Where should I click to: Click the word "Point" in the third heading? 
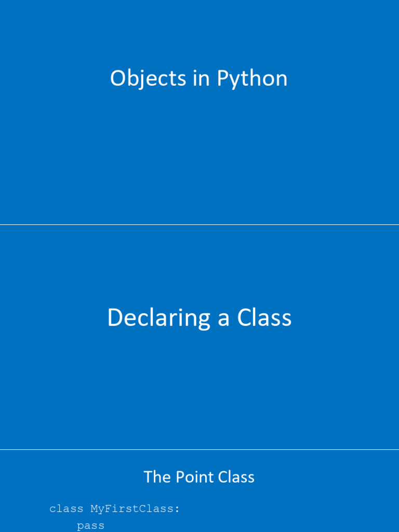coord(195,477)
